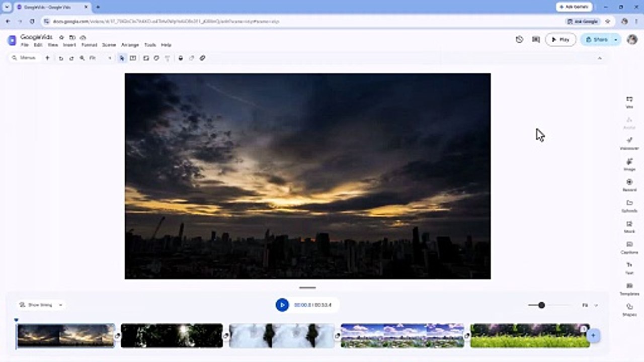Viewport: 644px width, 362px height.
Task: Expand the Show timing dropdown arrow
Action: [61, 305]
